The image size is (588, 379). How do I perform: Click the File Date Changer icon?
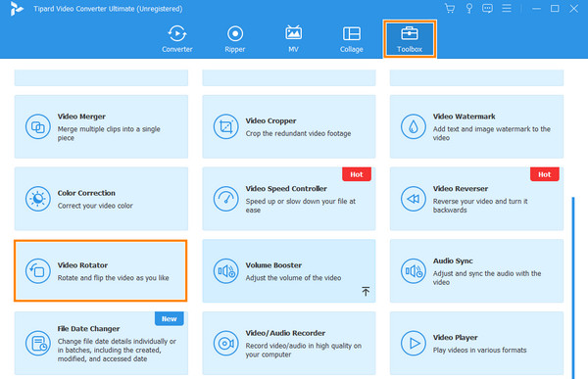pos(38,343)
